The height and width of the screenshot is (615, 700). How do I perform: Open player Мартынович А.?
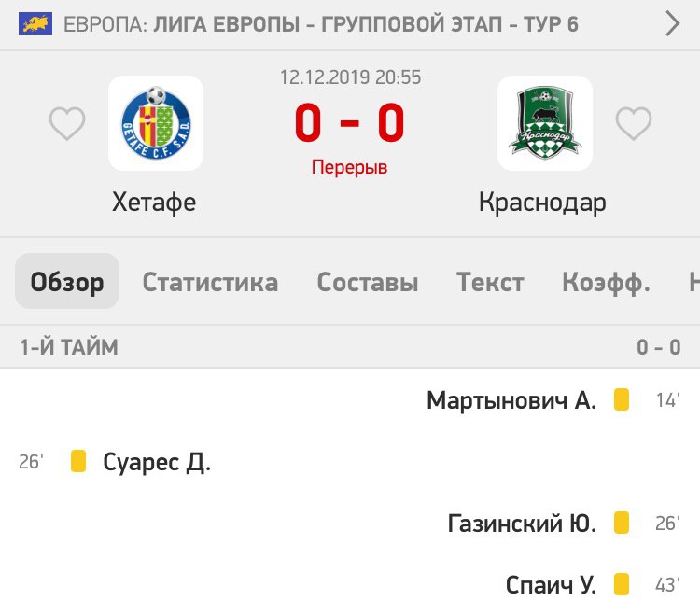tap(511, 400)
